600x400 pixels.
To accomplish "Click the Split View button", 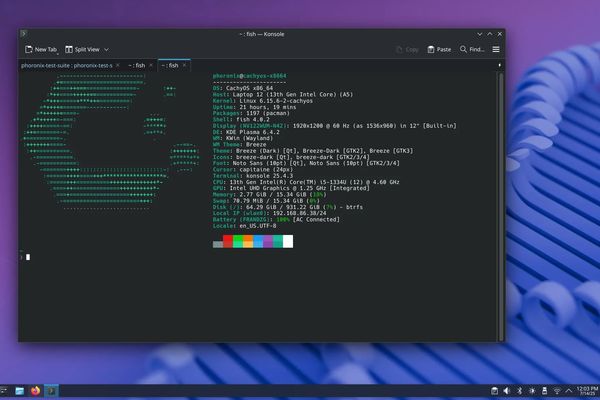I will 82,49.
